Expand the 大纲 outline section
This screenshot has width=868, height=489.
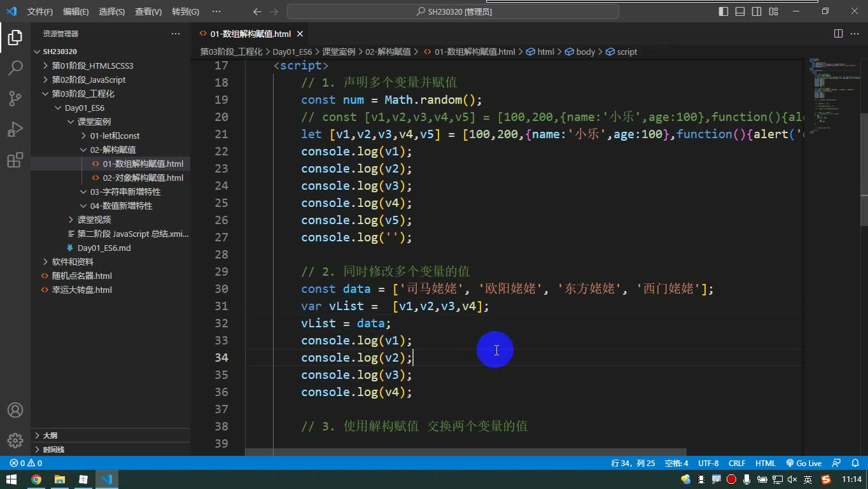50,436
